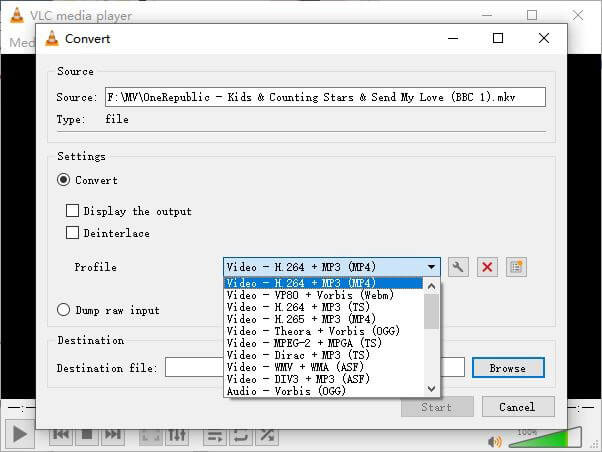Toggle random shuffle icon

click(x=267, y=436)
